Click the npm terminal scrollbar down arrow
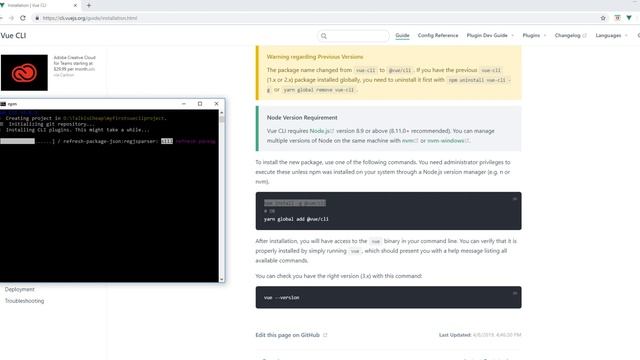The height and width of the screenshot is (360, 640). [x=222, y=280]
